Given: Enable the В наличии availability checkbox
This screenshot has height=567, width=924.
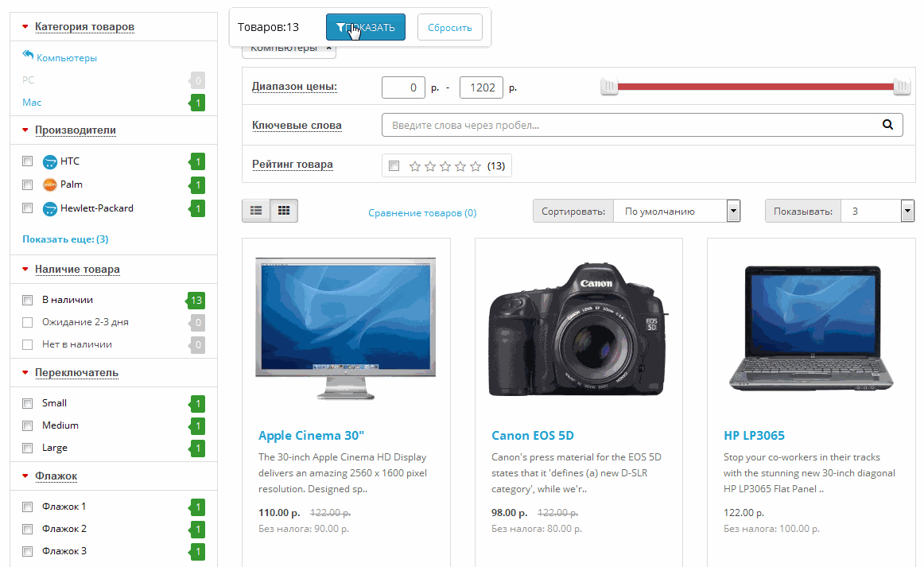Looking at the screenshot, I should pyautogui.click(x=27, y=300).
